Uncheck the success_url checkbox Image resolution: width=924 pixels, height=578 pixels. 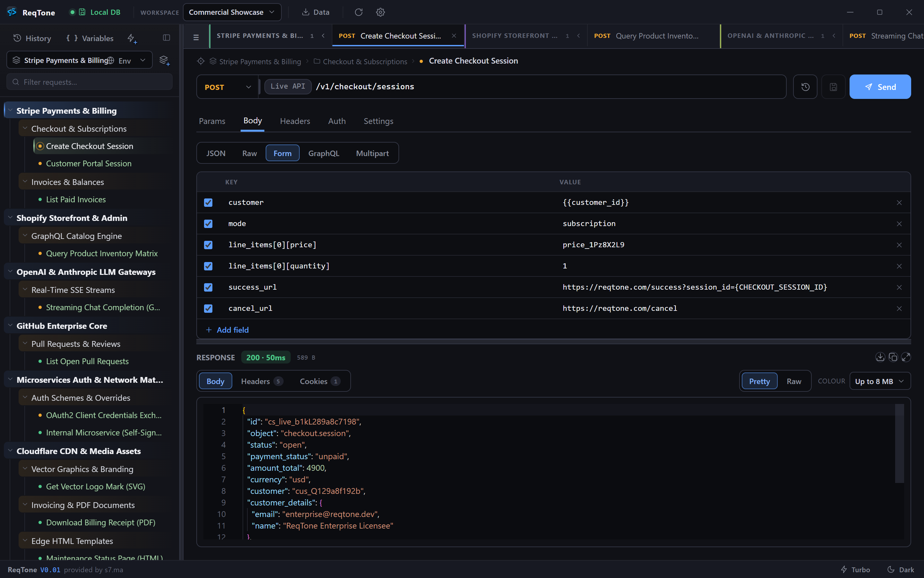coord(208,287)
